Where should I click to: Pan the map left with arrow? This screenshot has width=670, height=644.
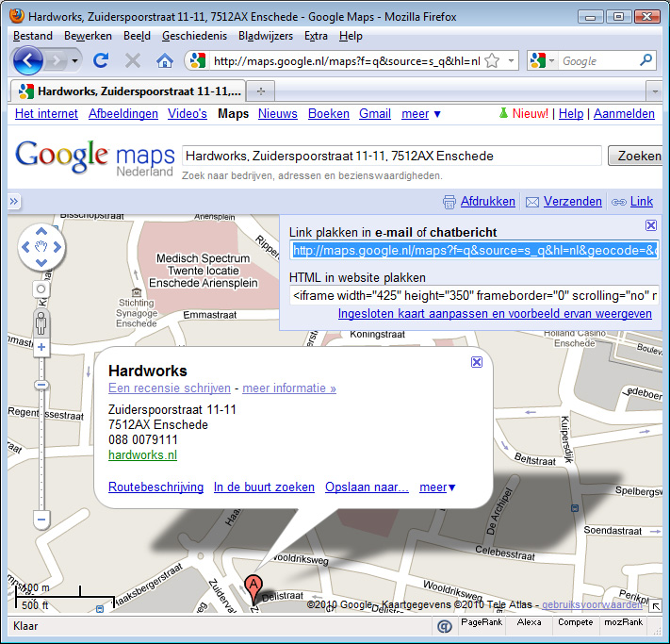tap(25, 247)
